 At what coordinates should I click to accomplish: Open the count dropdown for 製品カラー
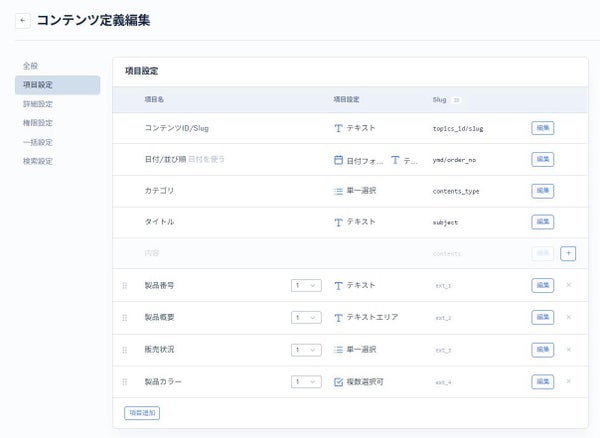(x=306, y=382)
